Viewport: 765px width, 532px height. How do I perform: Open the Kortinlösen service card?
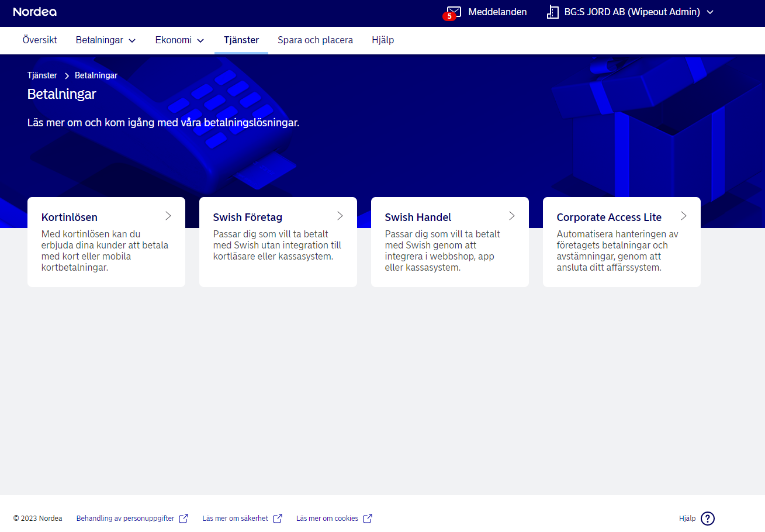click(x=106, y=242)
